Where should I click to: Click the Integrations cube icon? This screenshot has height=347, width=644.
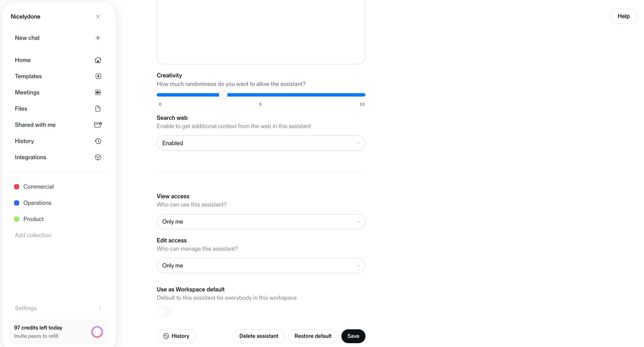(x=98, y=157)
